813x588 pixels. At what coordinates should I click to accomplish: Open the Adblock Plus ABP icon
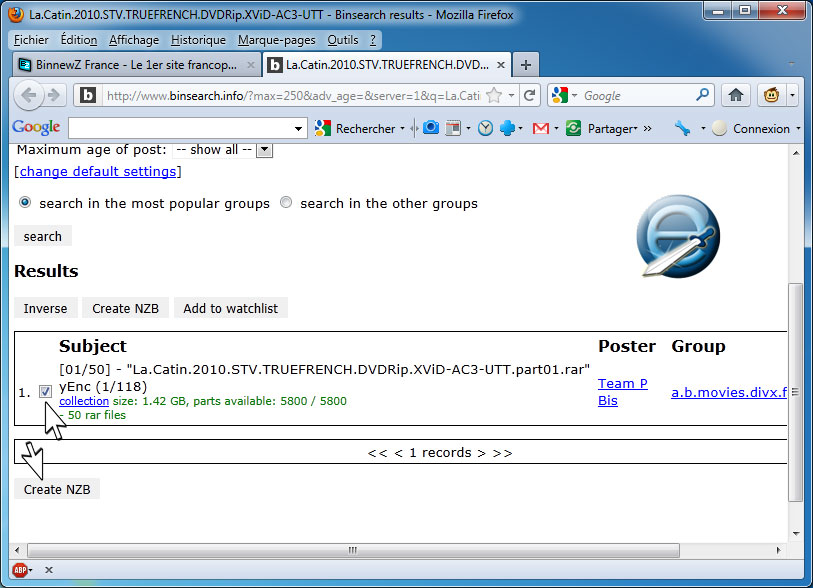(20, 570)
